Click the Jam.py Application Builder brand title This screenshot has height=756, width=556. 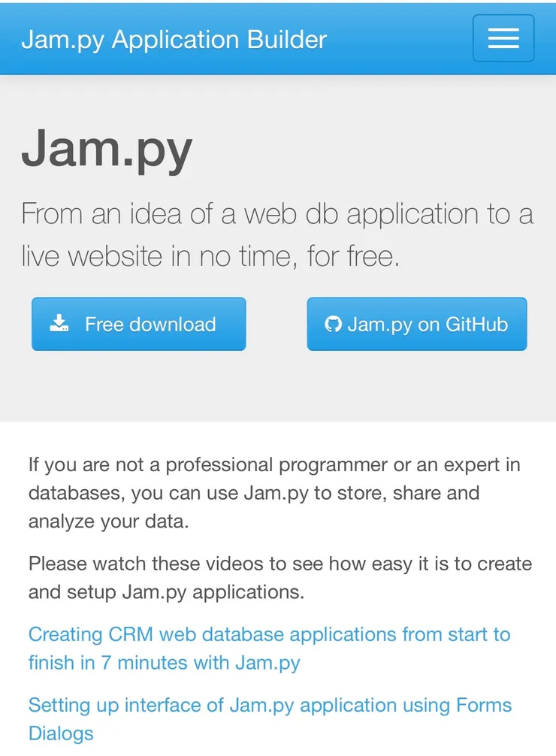pos(174,39)
